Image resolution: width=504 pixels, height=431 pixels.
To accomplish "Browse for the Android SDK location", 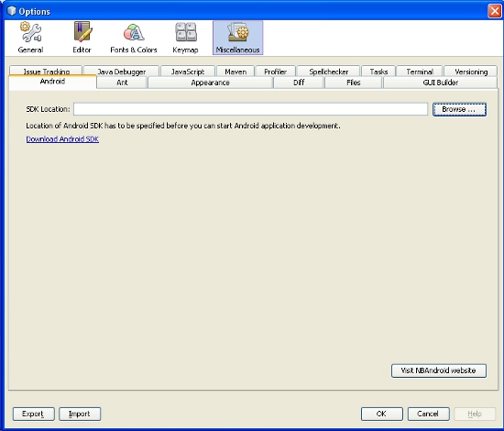I will 459,109.
